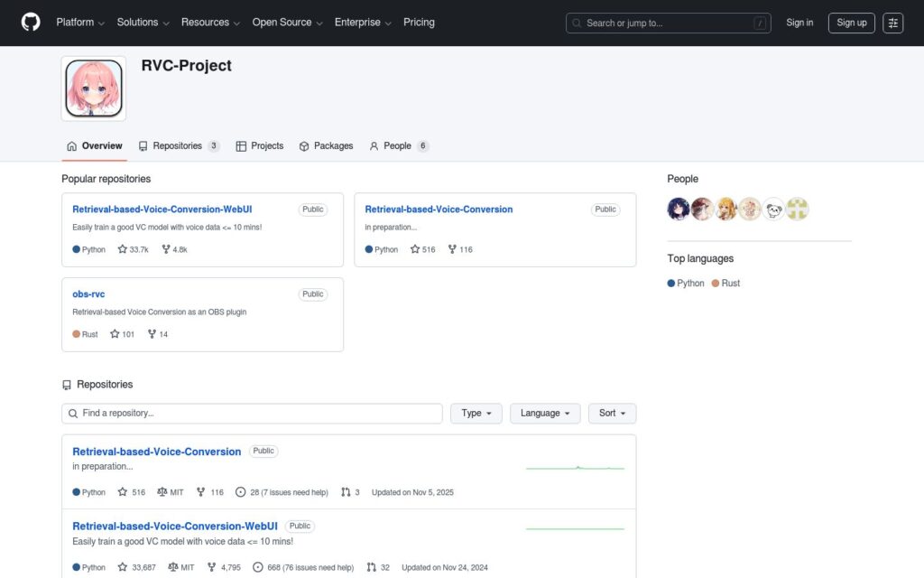Open the Type filter dropdown

pos(476,414)
